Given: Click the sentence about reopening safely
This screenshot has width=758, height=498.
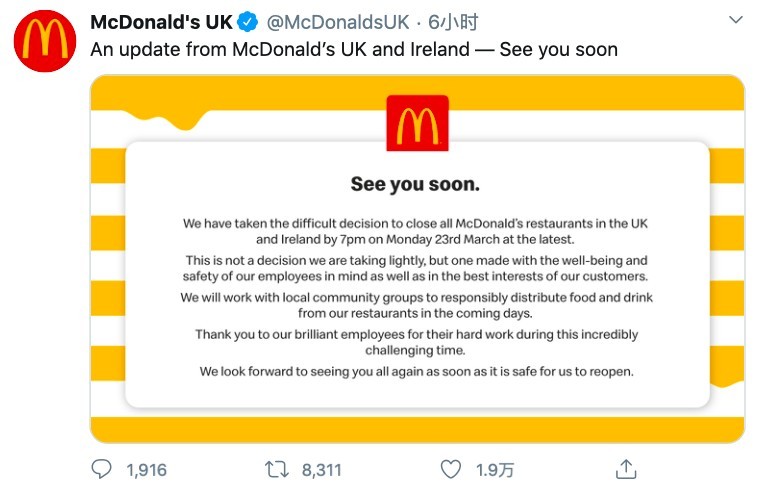Looking at the screenshot, I should click(x=416, y=372).
